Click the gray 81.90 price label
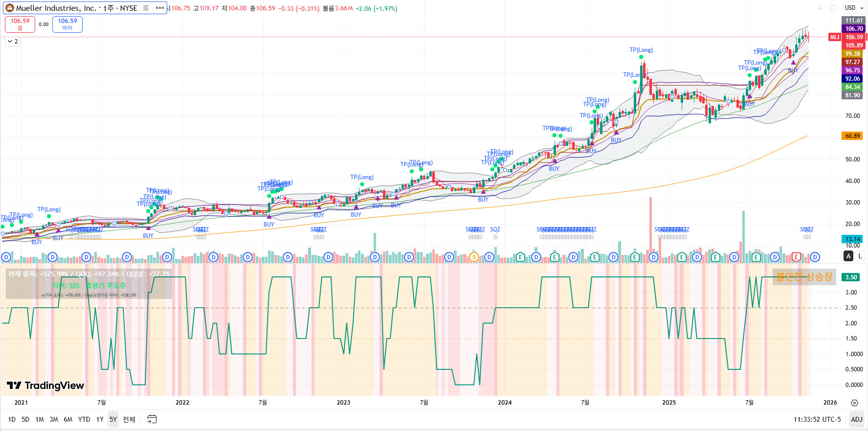The image size is (868, 432). [x=852, y=95]
